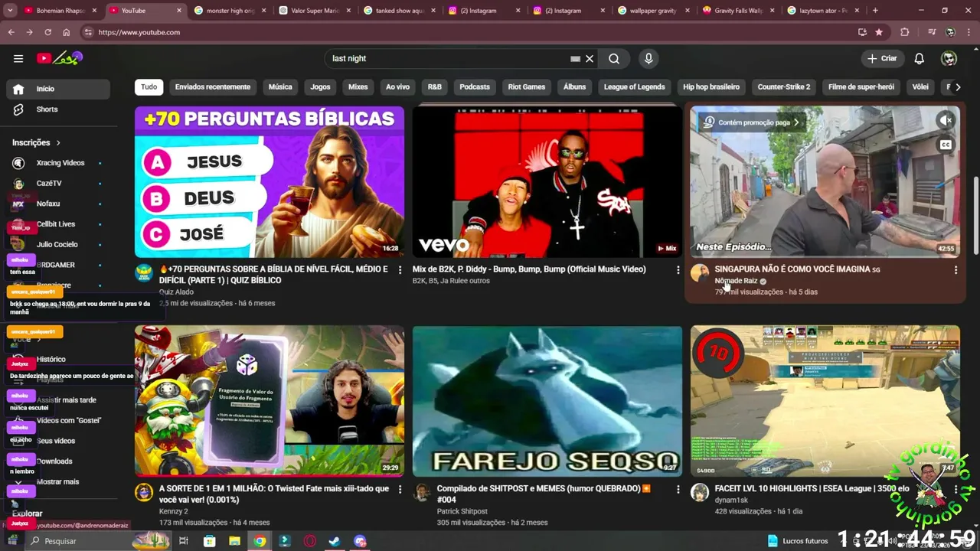Open File Explorer from the taskbar
The width and height of the screenshot is (980, 551).
click(x=234, y=541)
